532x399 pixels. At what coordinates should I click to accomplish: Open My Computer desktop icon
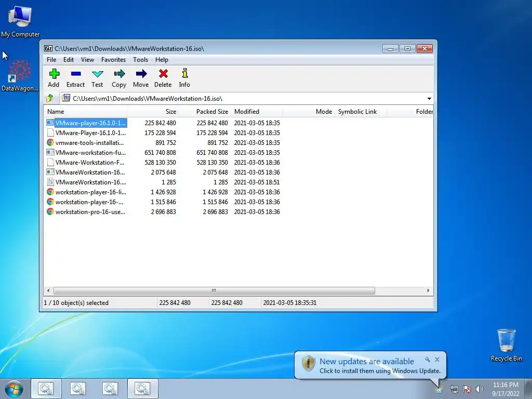[20, 21]
